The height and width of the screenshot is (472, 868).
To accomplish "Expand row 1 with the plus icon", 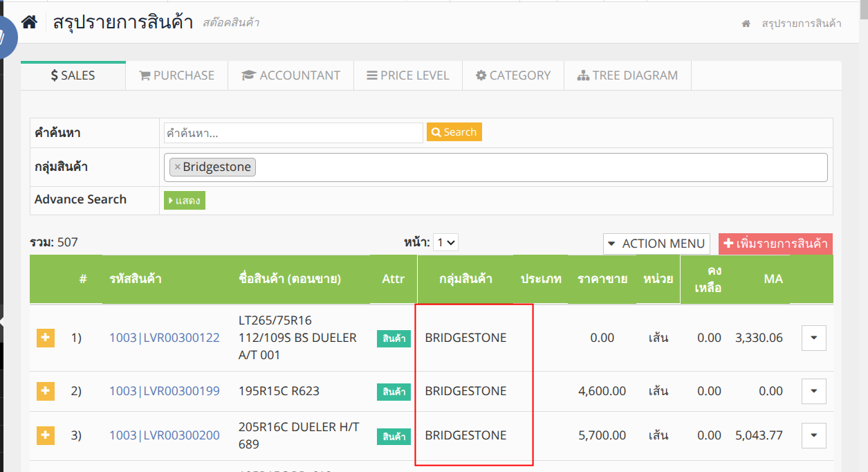I will (x=46, y=338).
